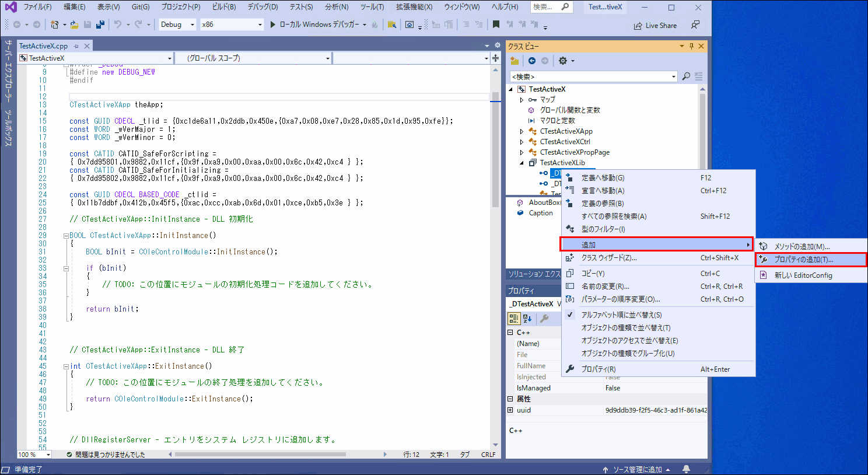This screenshot has height=475, width=868.
Task: Collapse the InitInstance function code block
Action: pyautogui.click(x=66, y=236)
